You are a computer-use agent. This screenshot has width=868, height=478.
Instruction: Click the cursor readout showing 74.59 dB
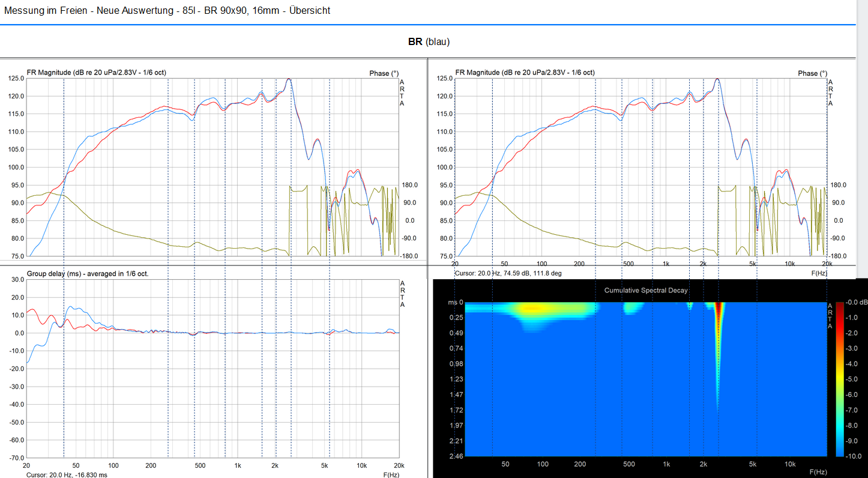[507, 273]
